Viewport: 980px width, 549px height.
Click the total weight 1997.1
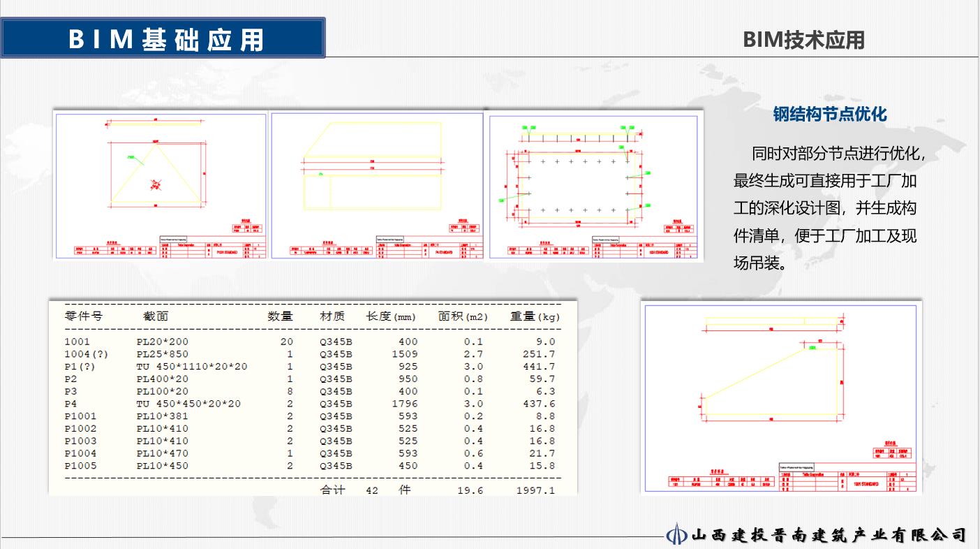536,490
